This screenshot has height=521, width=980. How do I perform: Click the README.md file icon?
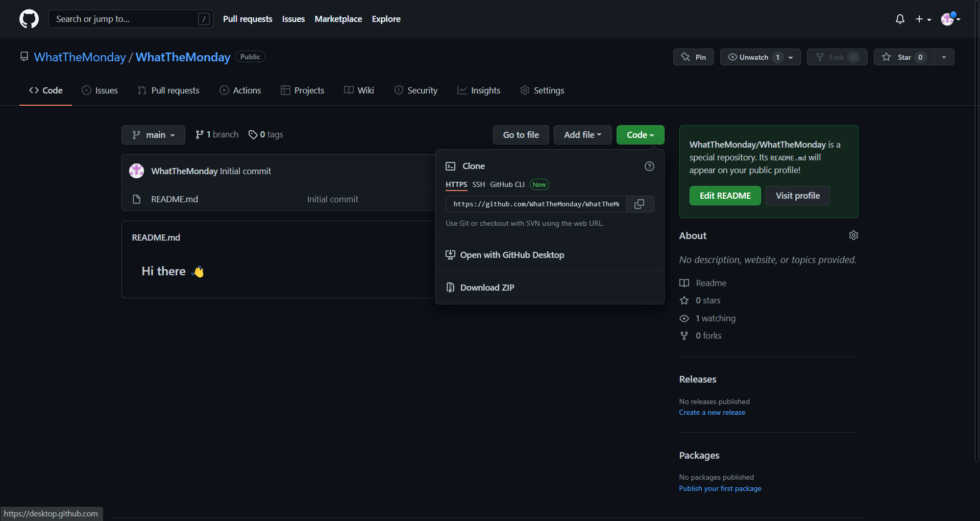click(136, 199)
